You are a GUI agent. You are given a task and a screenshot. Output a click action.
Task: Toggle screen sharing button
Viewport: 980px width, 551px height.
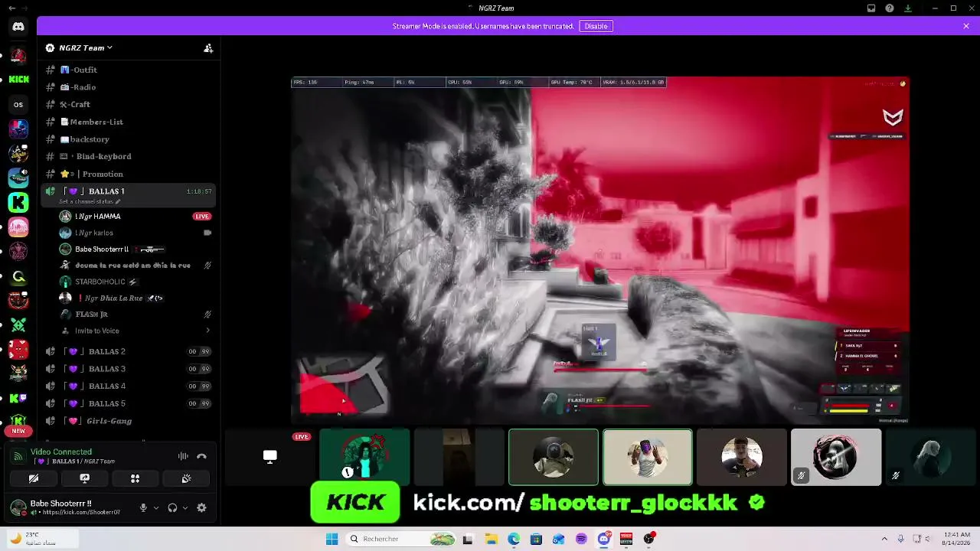(84, 478)
